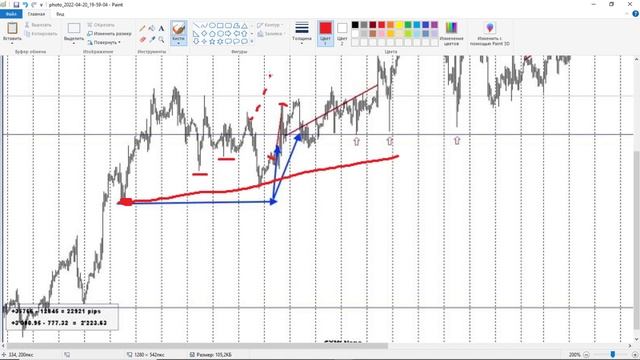Choose the Triangle shape
640x360 pixels.
click(x=244, y=25)
